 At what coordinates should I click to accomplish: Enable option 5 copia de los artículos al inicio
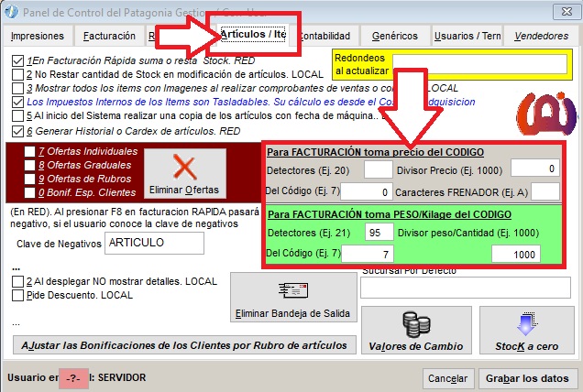(x=17, y=115)
